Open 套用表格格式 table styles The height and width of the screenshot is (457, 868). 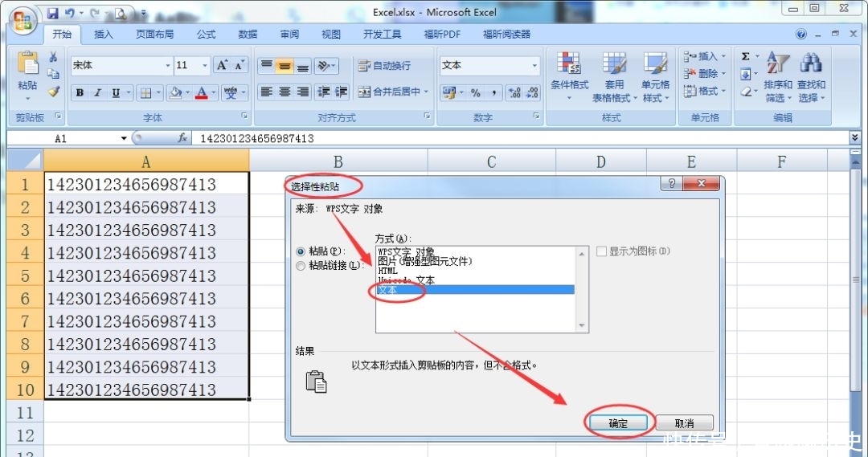pyautogui.click(x=615, y=77)
